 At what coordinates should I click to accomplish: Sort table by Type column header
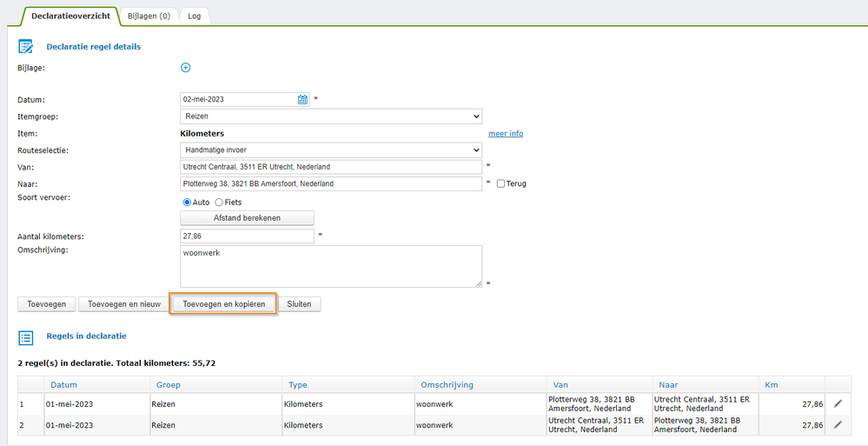[x=298, y=385]
